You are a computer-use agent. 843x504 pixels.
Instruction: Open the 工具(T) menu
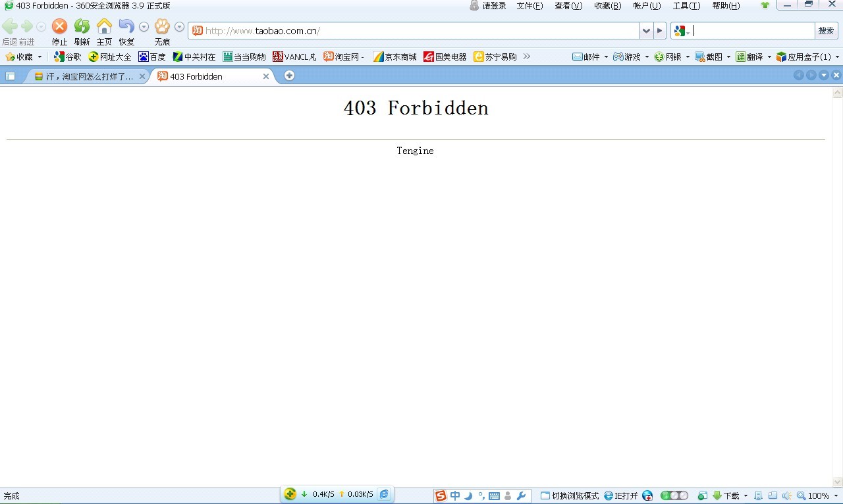[686, 6]
